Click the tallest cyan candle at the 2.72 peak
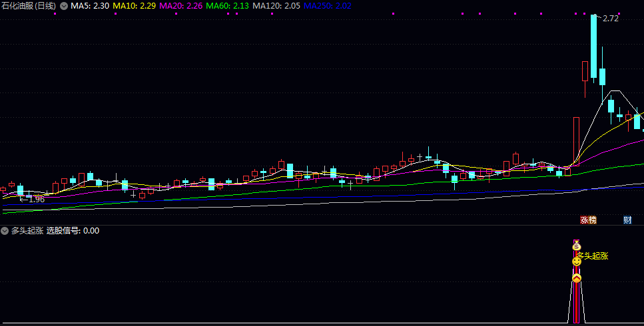The height and width of the screenshot is (326, 644). (593, 46)
